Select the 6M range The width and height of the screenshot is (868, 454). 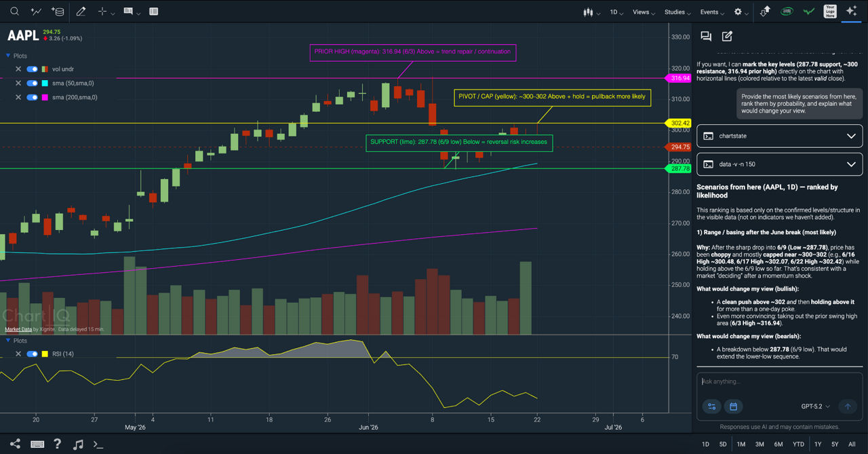tap(778, 444)
